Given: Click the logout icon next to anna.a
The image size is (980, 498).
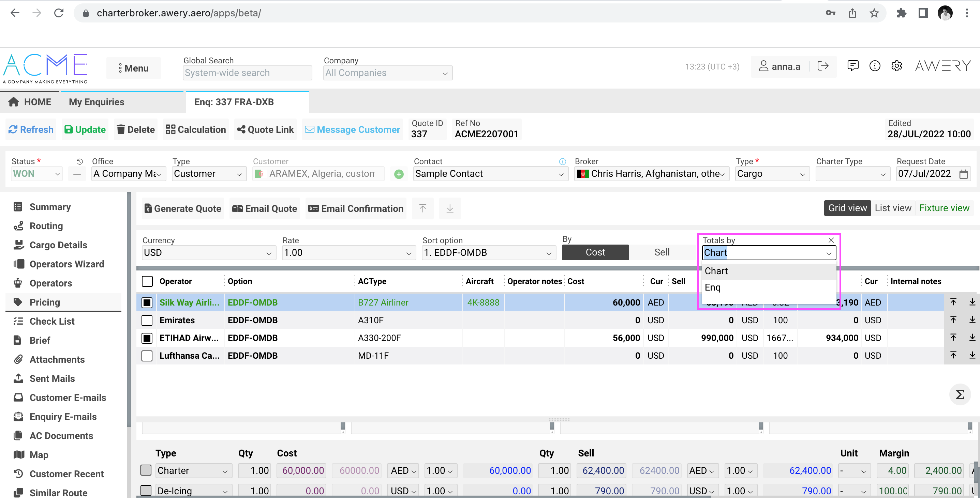Looking at the screenshot, I should coord(822,66).
